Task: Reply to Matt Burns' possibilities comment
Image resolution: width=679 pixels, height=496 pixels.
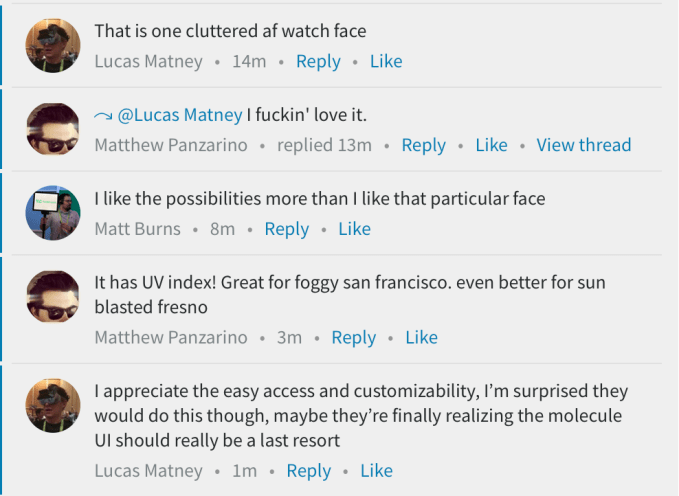Action: point(286,229)
